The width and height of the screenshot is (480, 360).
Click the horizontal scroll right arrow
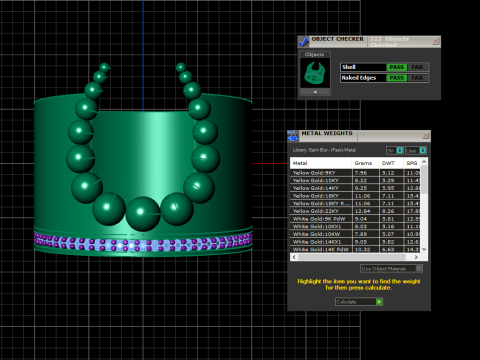(416, 257)
